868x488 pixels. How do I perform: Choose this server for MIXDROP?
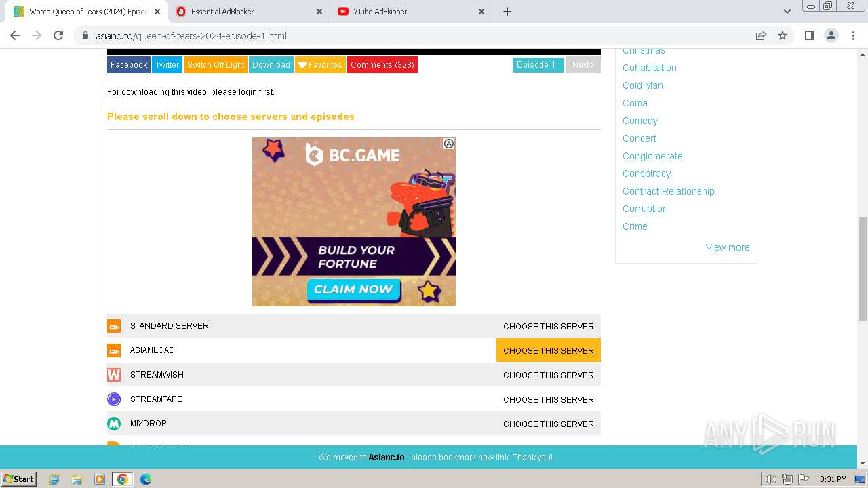pos(549,424)
